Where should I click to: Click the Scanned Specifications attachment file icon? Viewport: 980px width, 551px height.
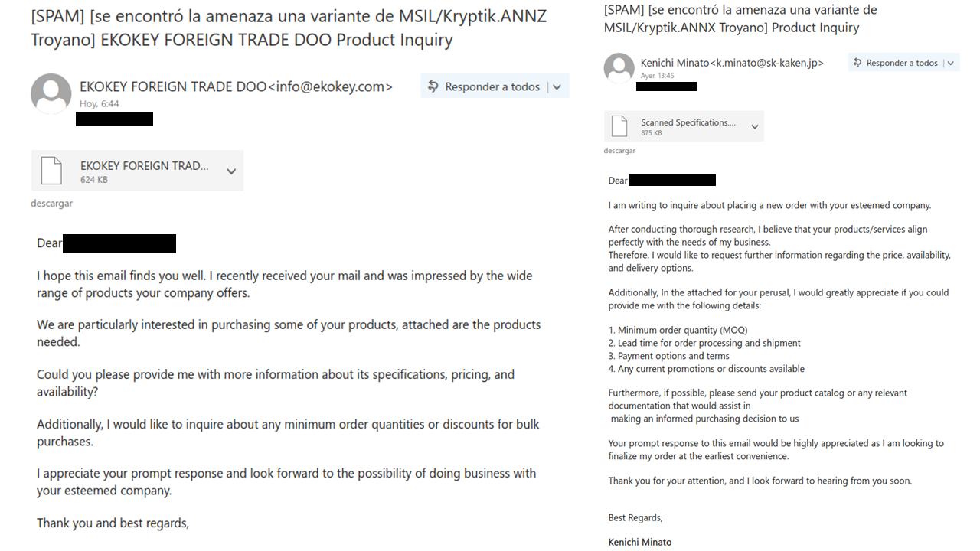(620, 126)
